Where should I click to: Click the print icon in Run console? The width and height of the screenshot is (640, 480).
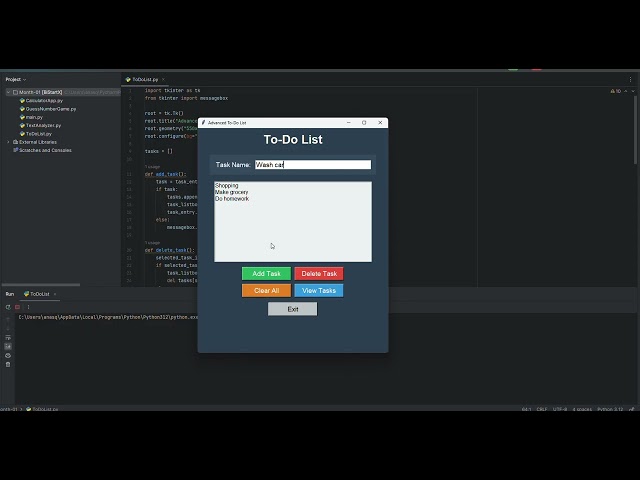[x=8, y=356]
